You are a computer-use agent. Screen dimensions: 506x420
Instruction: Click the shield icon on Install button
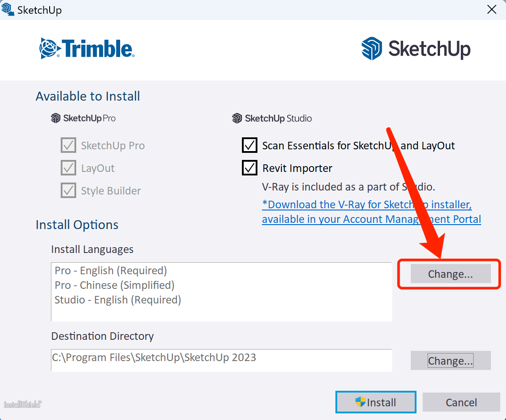(x=360, y=402)
